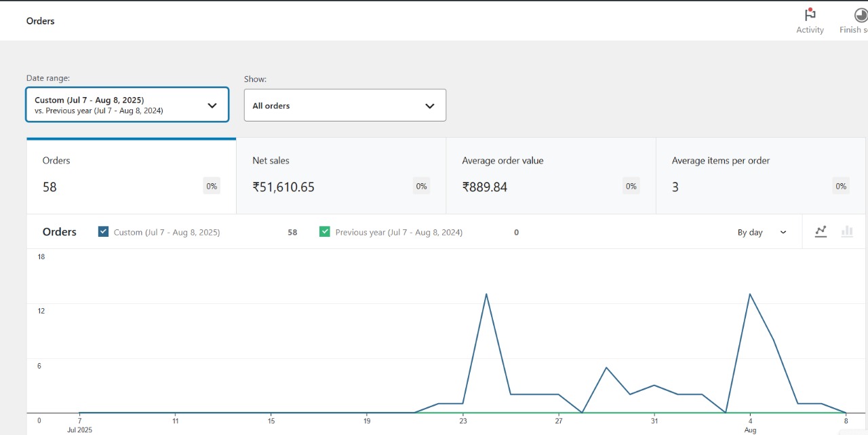Click the ₹51,610.65 net sales value
The image size is (868, 435).
[x=283, y=187]
